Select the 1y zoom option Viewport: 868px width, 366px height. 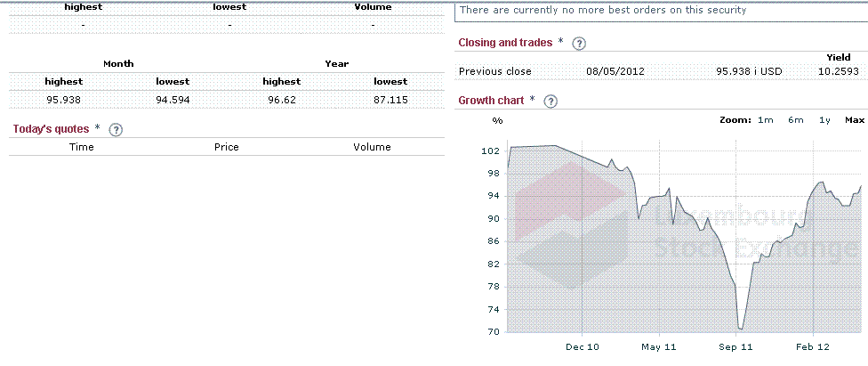pyautogui.click(x=824, y=119)
